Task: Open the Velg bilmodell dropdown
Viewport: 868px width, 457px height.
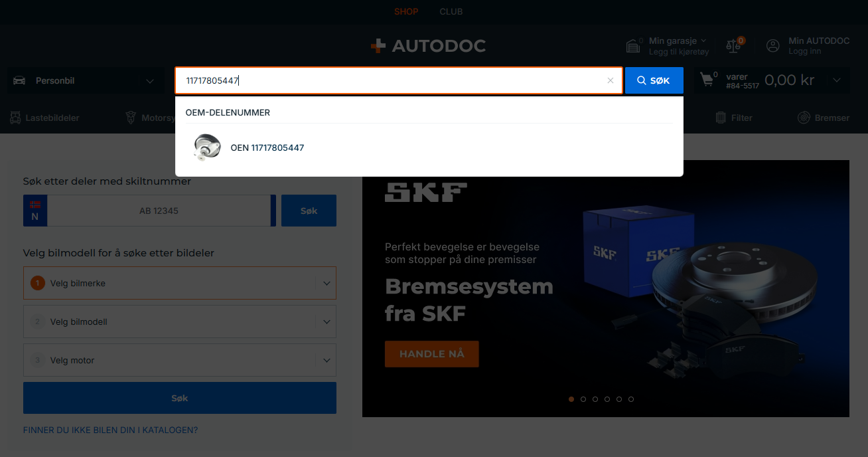Action: (x=180, y=321)
